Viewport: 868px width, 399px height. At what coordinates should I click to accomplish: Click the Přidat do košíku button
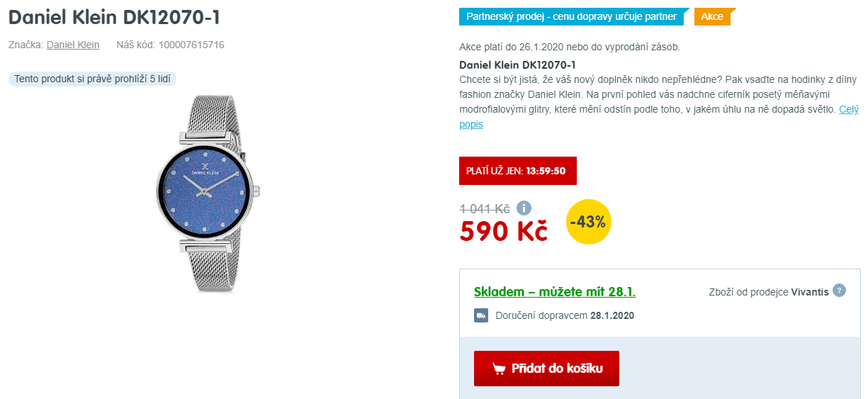point(546,369)
